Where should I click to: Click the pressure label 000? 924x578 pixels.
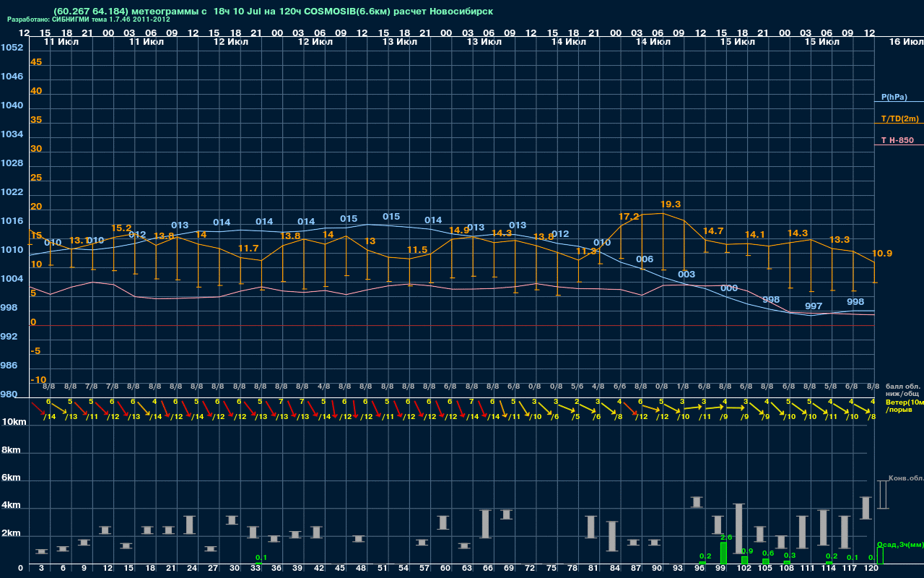tap(729, 288)
